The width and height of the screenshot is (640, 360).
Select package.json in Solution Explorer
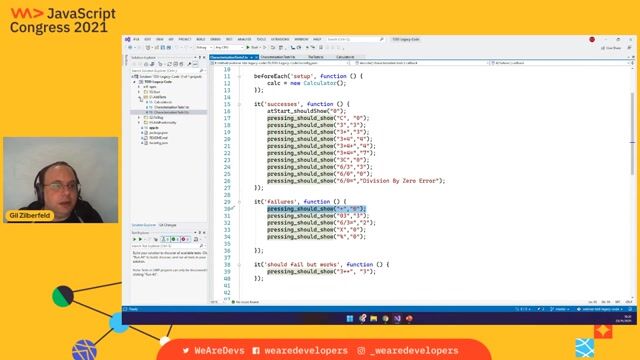pyautogui.click(x=158, y=133)
